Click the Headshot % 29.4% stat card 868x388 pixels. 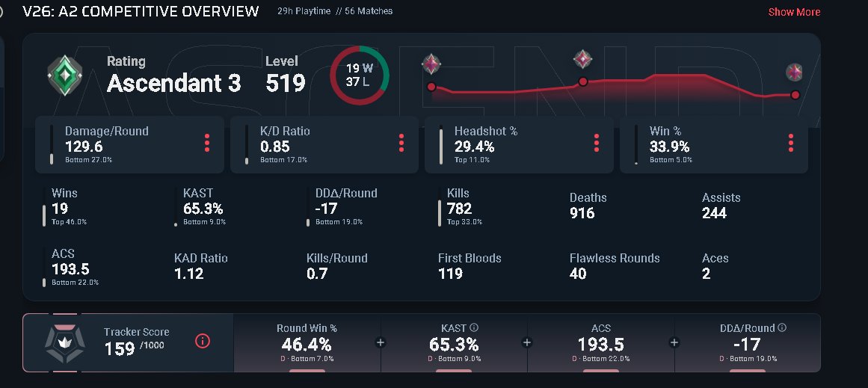[520, 145]
